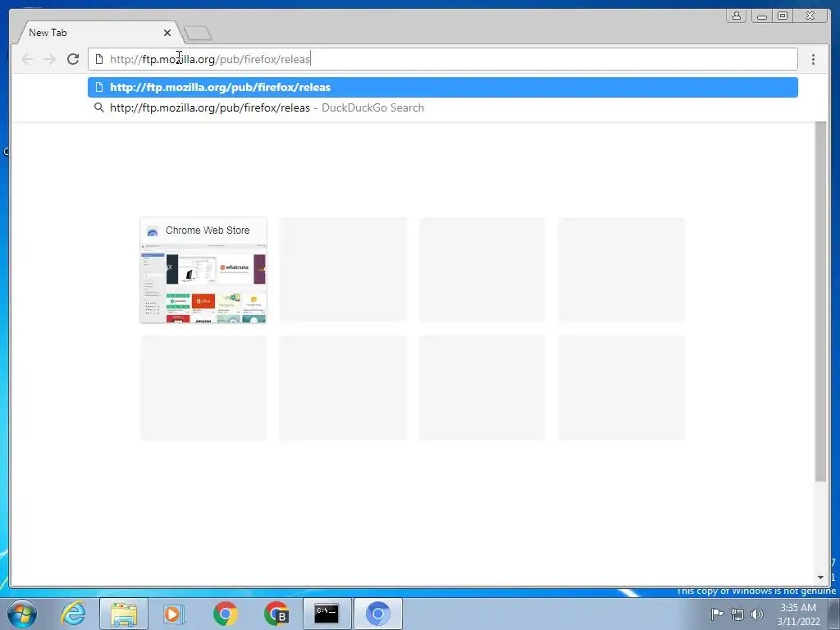Viewport: 840px width, 630px height.
Task: Click the network tray icon
Action: point(737,614)
